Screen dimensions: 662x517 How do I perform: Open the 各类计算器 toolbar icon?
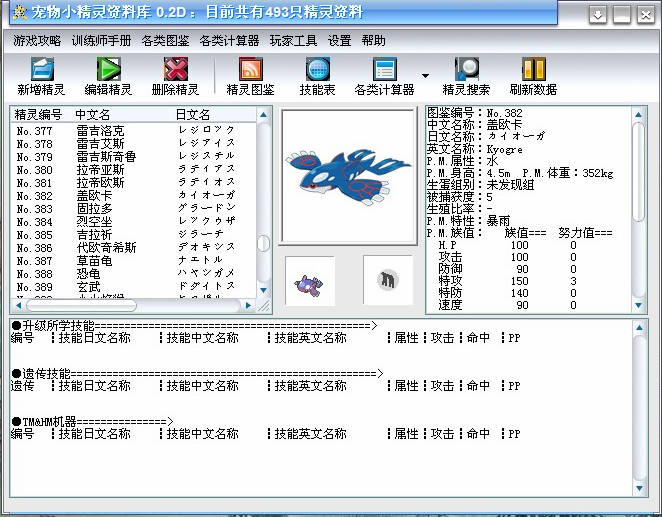click(385, 69)
